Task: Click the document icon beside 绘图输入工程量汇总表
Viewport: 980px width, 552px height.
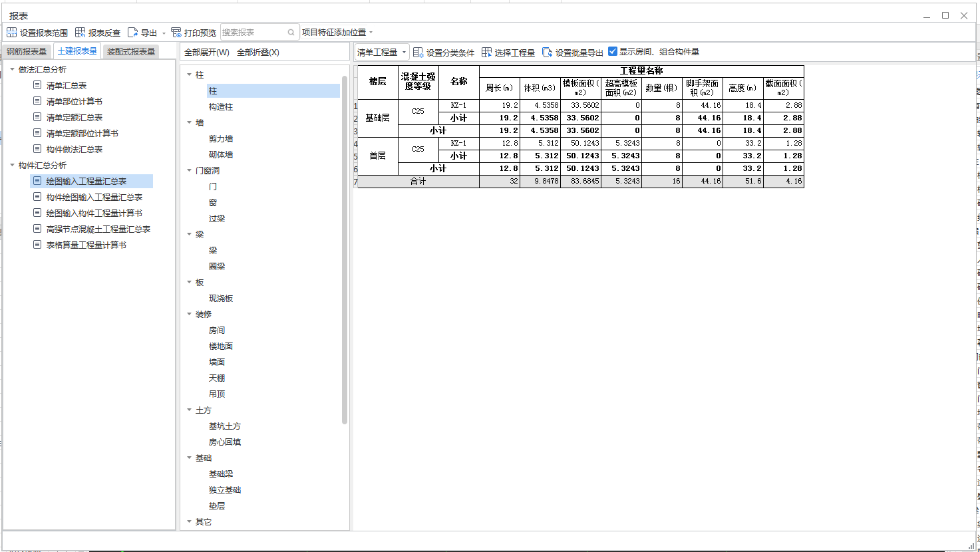Action: tap(37, 181)
